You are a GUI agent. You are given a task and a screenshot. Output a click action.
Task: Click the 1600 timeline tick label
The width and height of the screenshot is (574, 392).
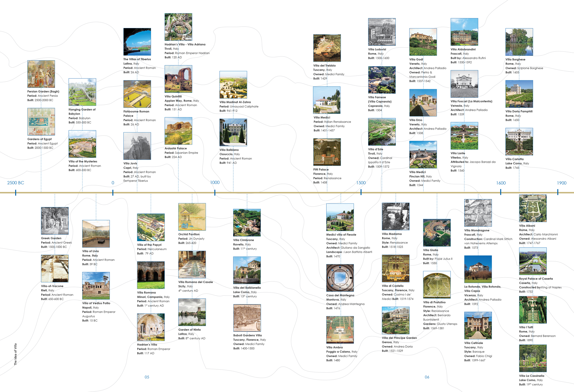pyautogui.click(x=501, y=183)
